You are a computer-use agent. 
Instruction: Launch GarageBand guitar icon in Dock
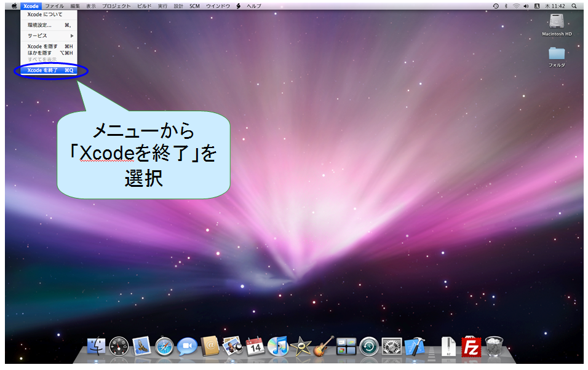coord(324,346)
